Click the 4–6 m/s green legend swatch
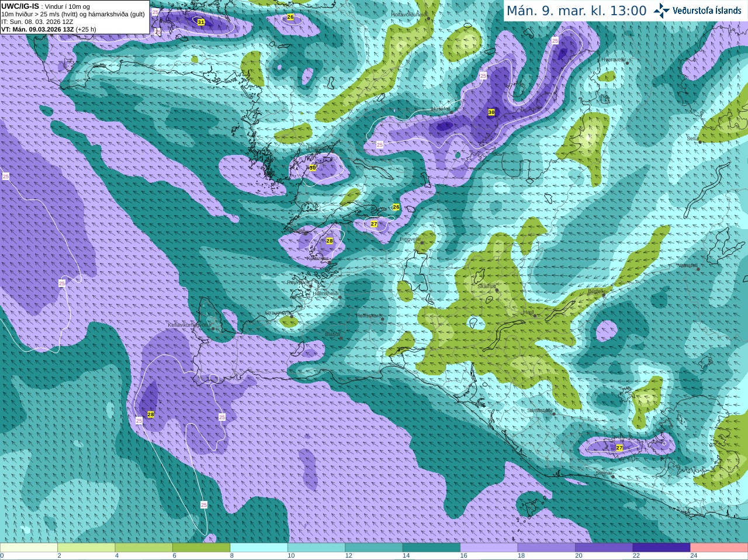The width and height of the screenshot is (748, 560). click(x=144, y=548)
